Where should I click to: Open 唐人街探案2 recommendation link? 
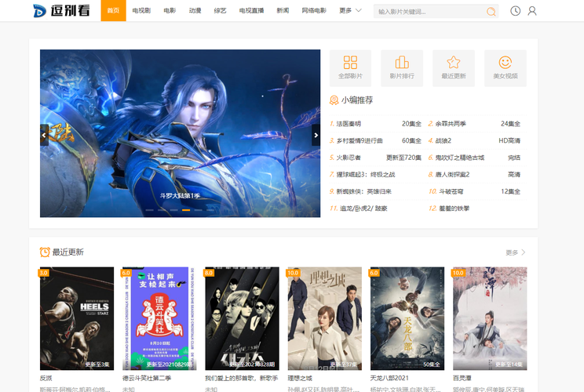(x=452, y=174)
